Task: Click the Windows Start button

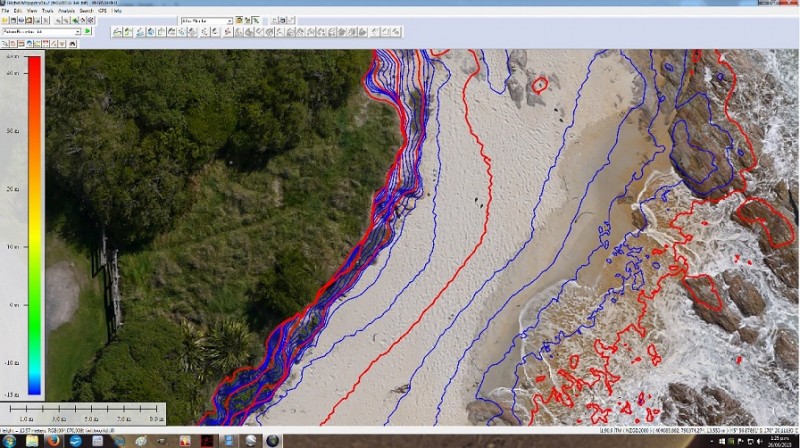Action: click(x=9, y=440)
